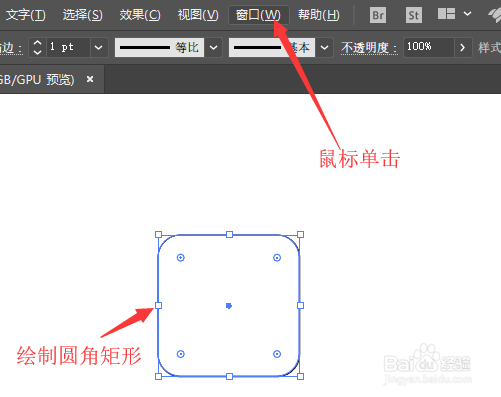Screen dimensions: 501x397
Task: Expand the 基本 brush dropdown arrow
Action: pyautogui.click(x=324, y=48)
